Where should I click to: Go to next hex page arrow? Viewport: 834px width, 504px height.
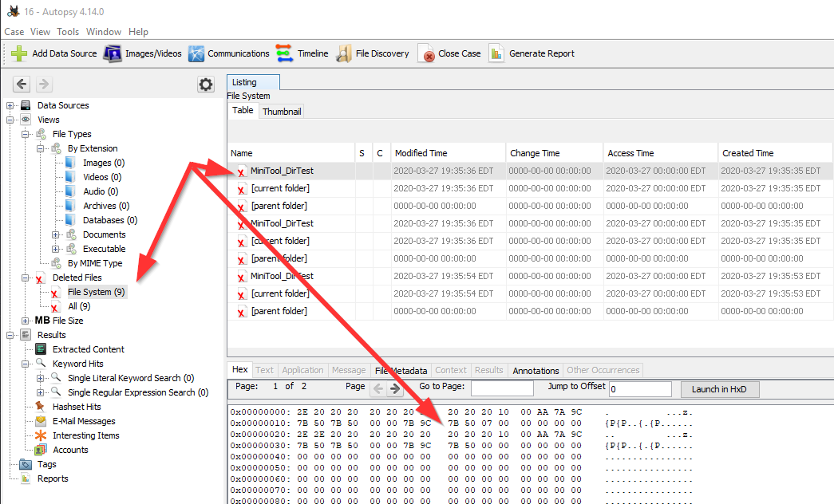pos(395,389)
